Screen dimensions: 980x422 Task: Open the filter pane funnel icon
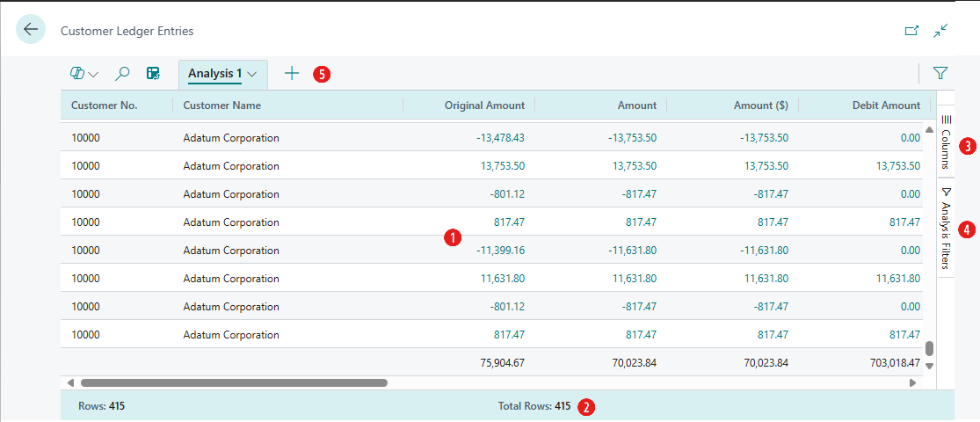tap(940, 74)
